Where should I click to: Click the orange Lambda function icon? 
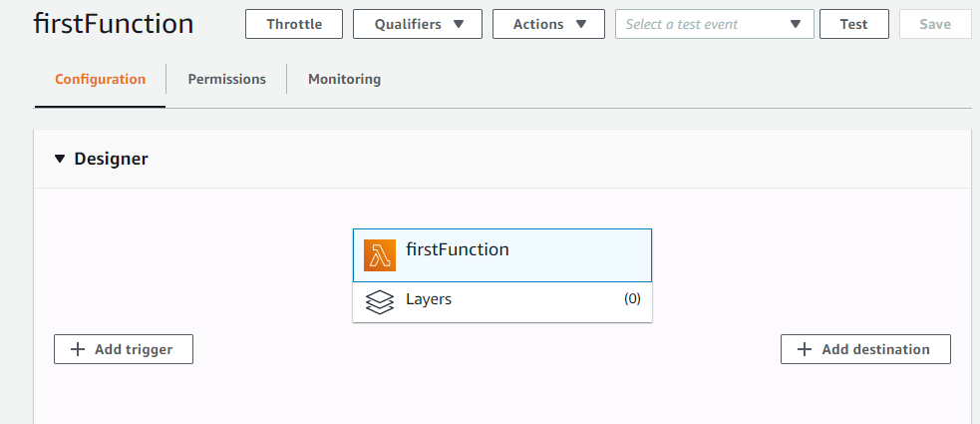[380, 255]
